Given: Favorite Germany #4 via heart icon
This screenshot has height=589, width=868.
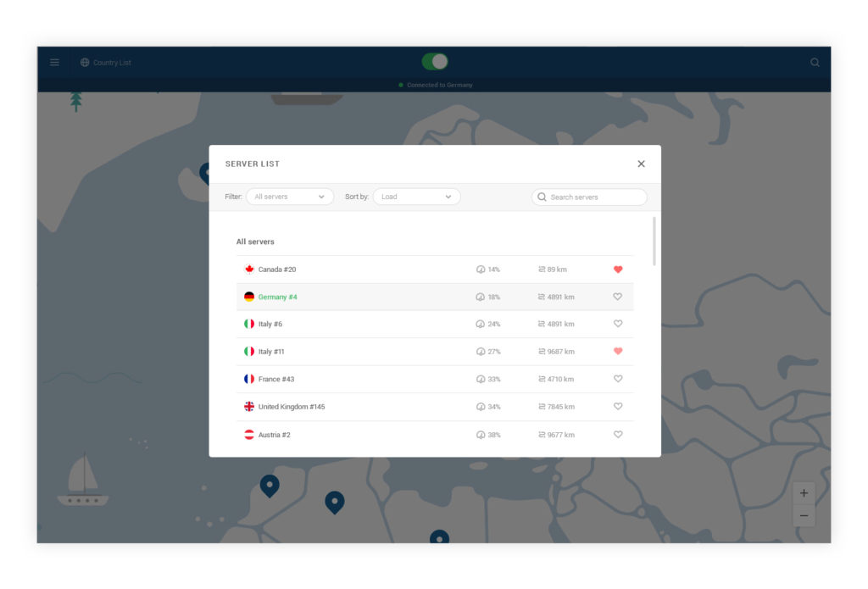Looking at the screenshot, I should coord(618,297).
